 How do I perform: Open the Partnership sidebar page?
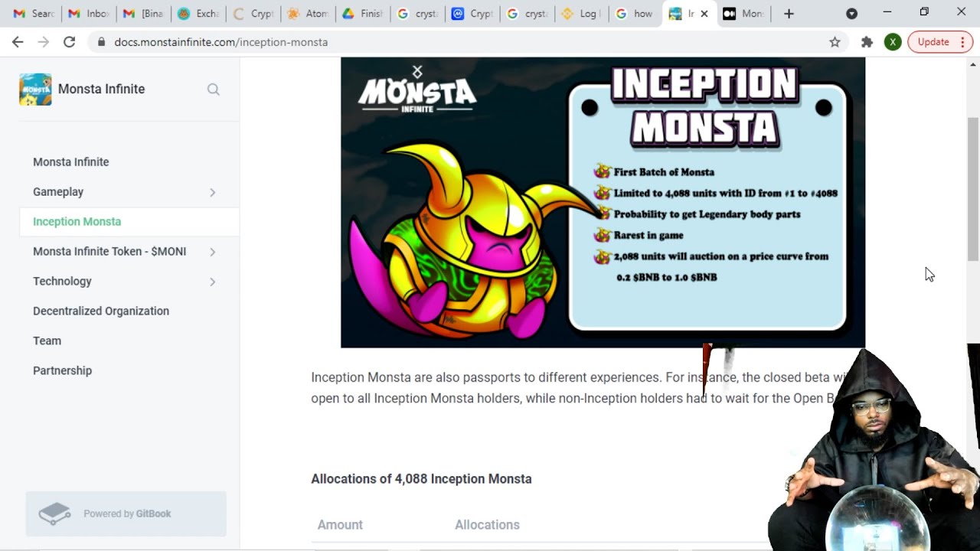(62, 371)
